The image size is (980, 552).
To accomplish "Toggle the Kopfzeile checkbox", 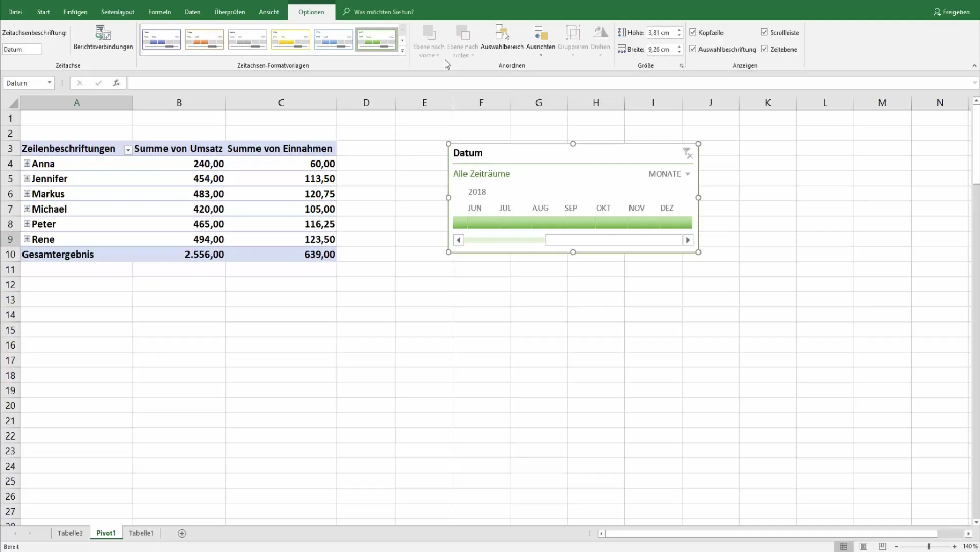I will pos(693,32).
